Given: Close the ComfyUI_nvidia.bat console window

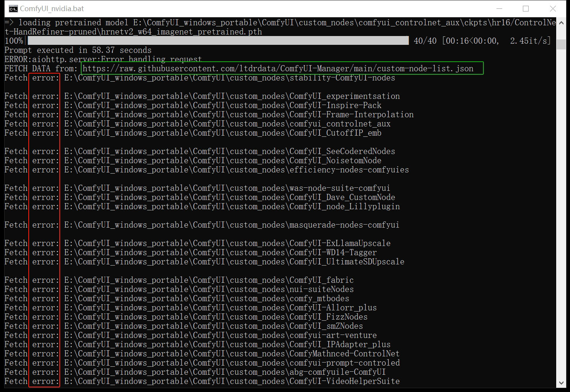Looking at the screenshot, I should coord(553,8).
